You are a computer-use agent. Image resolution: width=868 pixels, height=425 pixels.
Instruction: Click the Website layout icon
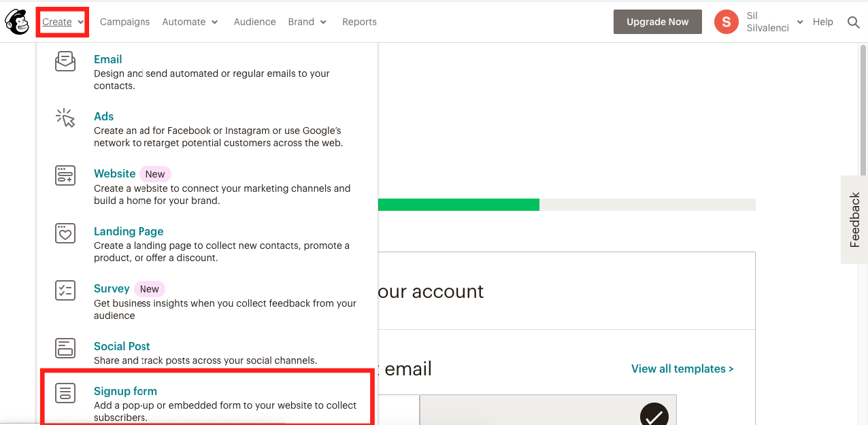tap(65, 175)
